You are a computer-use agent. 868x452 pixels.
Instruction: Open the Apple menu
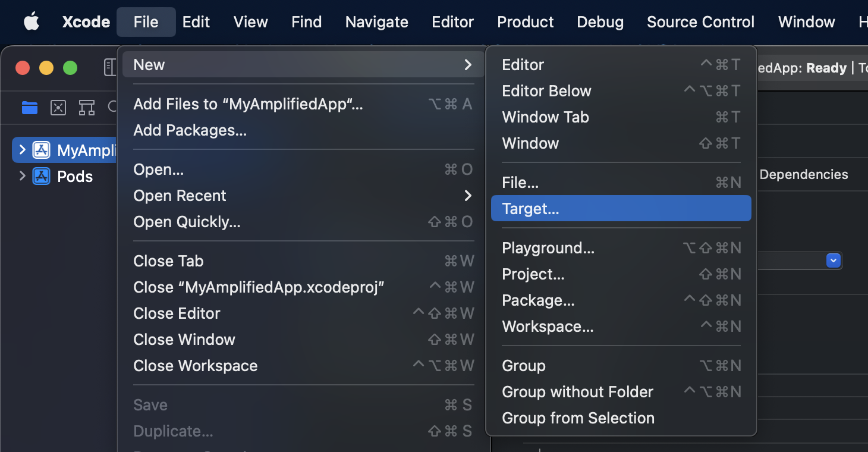[x=31, y=22]
